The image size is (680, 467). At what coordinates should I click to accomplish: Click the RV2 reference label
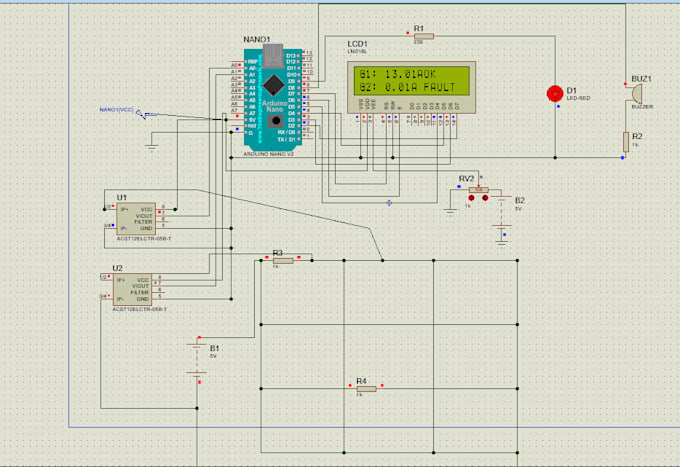tap(466, 179)
